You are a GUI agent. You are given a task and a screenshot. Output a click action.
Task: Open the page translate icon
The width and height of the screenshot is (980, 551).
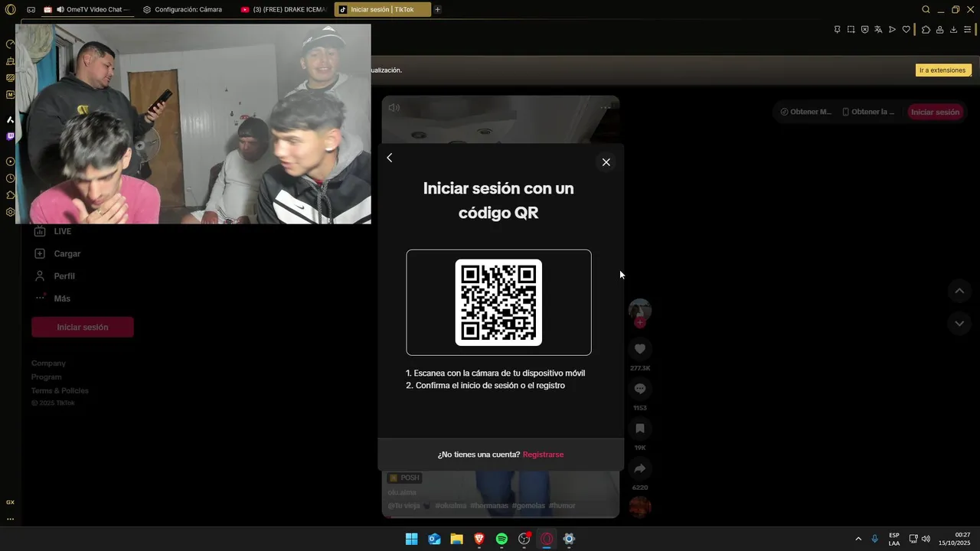[878, 30]
